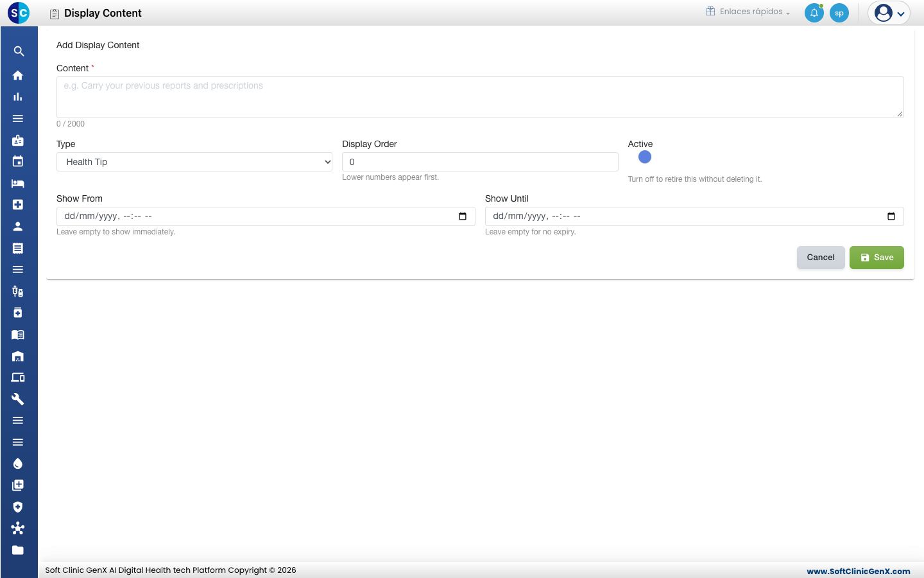Open the calendar appointments sidebar icon

pyautogui.click(x=18, y=161)
